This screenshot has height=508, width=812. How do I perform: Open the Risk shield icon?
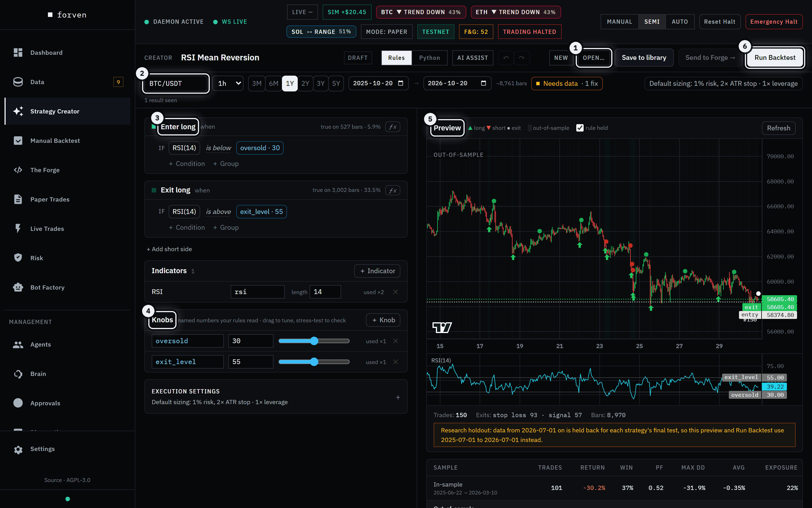(x=18, y=258)
